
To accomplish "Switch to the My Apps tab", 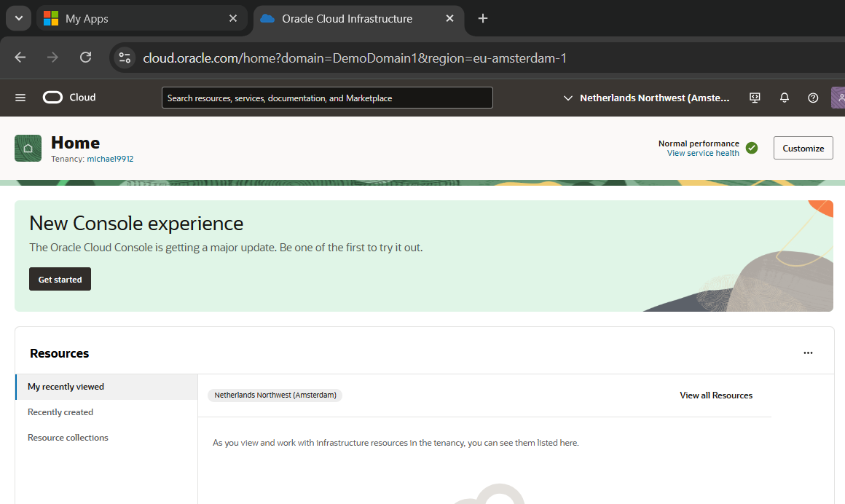I will [x=142, y=18].
